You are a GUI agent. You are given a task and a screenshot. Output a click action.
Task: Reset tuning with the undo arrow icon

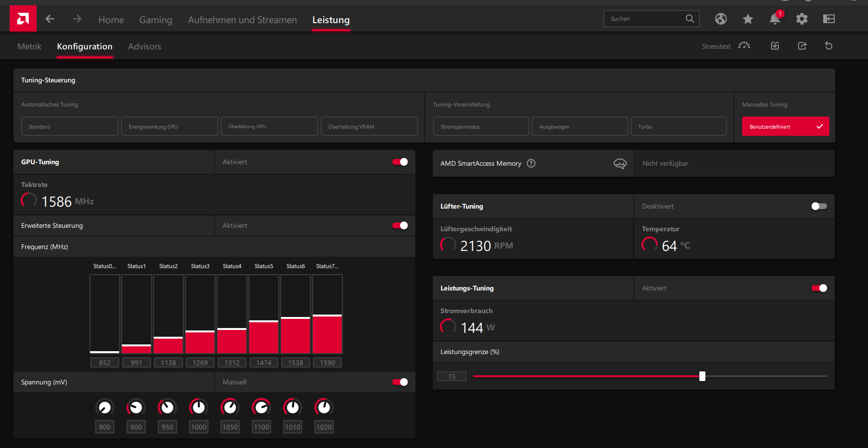[829, 46]
